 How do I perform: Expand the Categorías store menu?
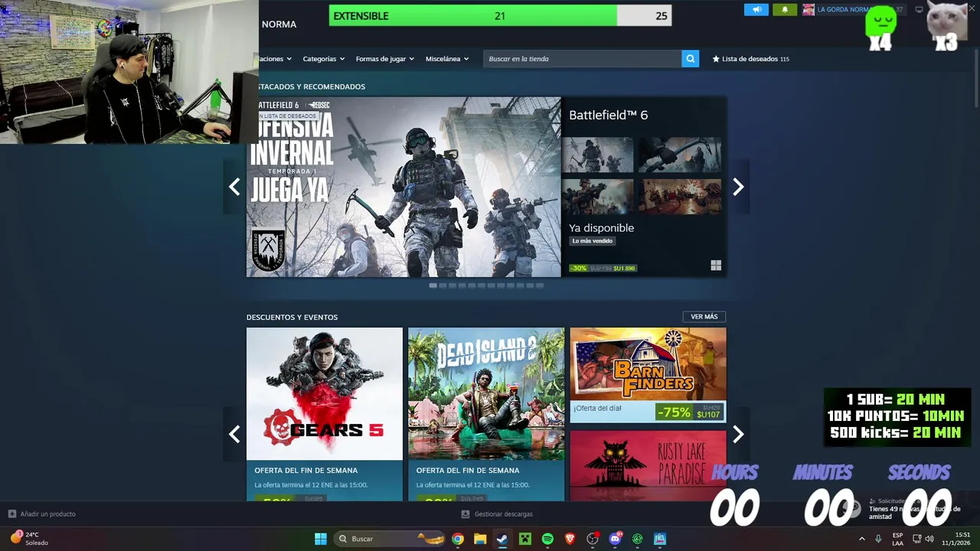(x=323, y=59)
